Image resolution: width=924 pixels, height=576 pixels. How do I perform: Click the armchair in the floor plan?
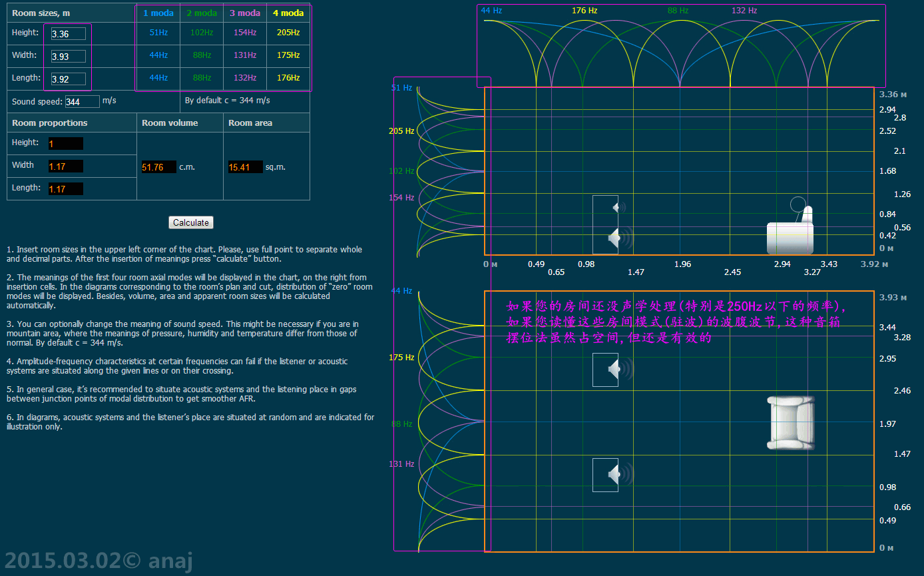pyautogui.click(x=790, y=422)
